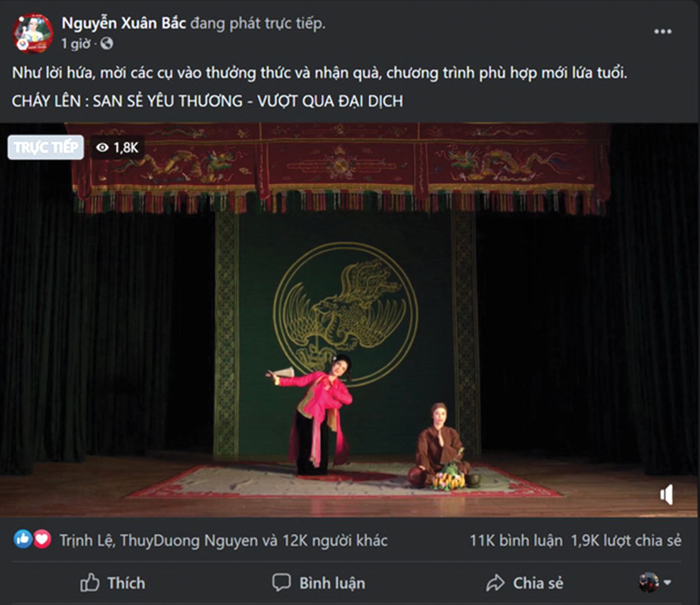
Task: Click the blue like reaction icon
Action: coord(23,539)
